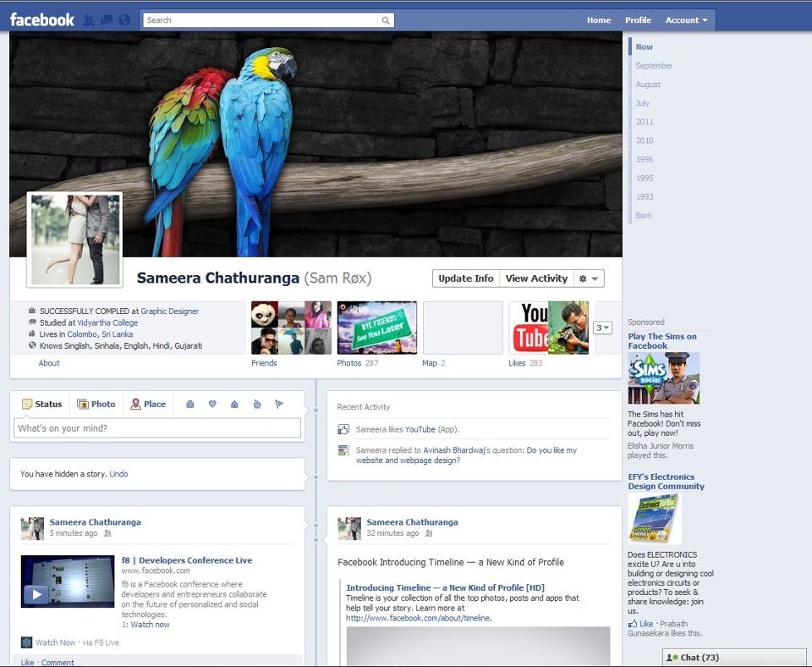Go to Home in the top navigation
The image size is (812, 667).
(x=599, y=20)
